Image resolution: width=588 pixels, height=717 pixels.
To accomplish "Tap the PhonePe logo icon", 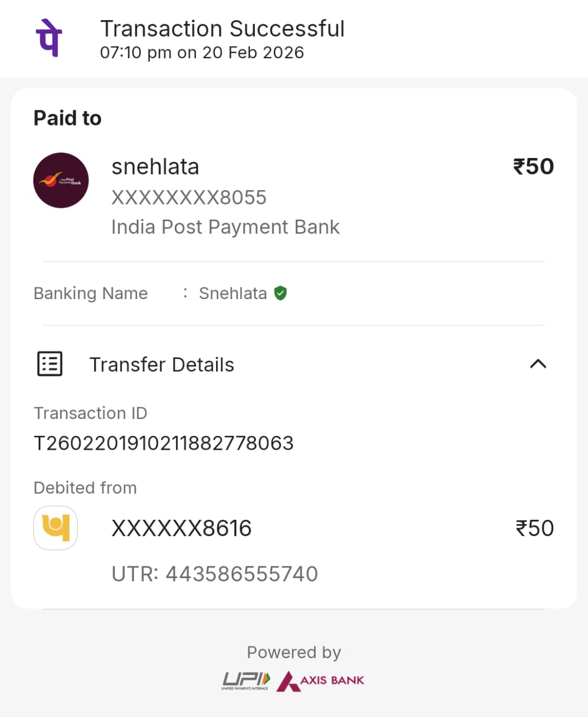I will 49,38.
